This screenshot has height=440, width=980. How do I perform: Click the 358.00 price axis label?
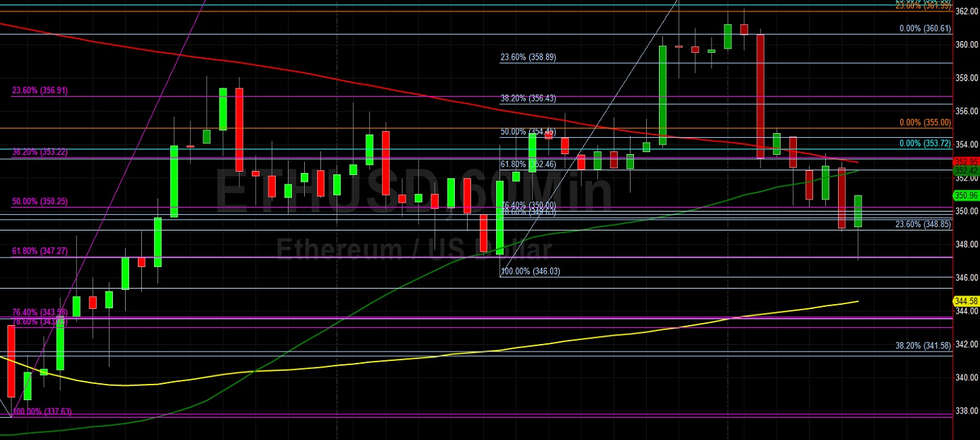click(967, 78)
